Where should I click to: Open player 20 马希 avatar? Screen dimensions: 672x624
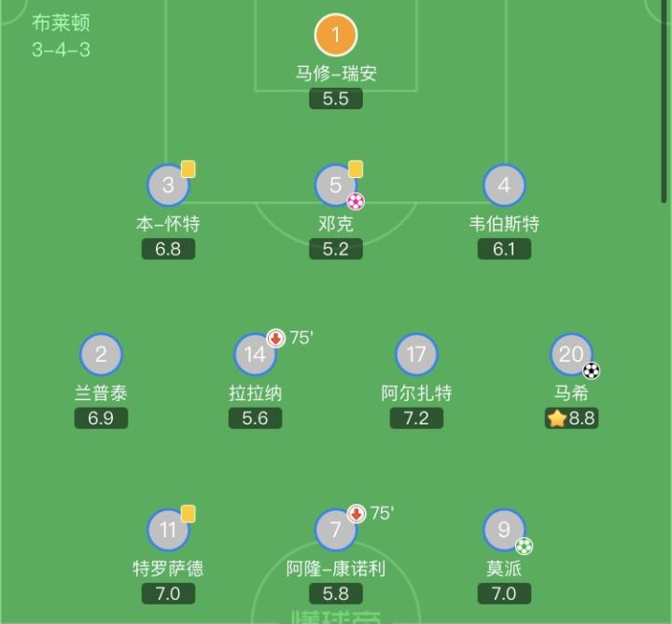click(x=571, y=354)
